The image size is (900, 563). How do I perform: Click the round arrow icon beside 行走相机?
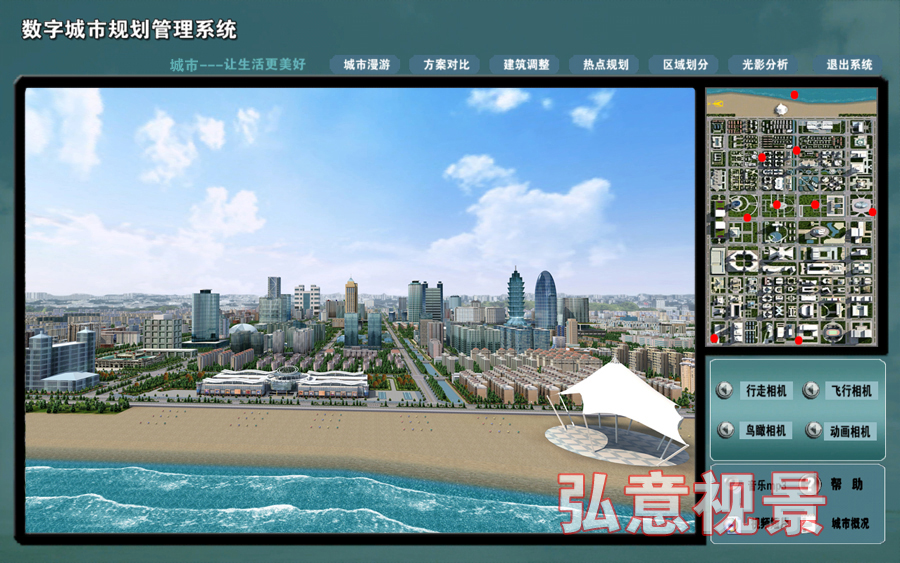pos(726,391)
